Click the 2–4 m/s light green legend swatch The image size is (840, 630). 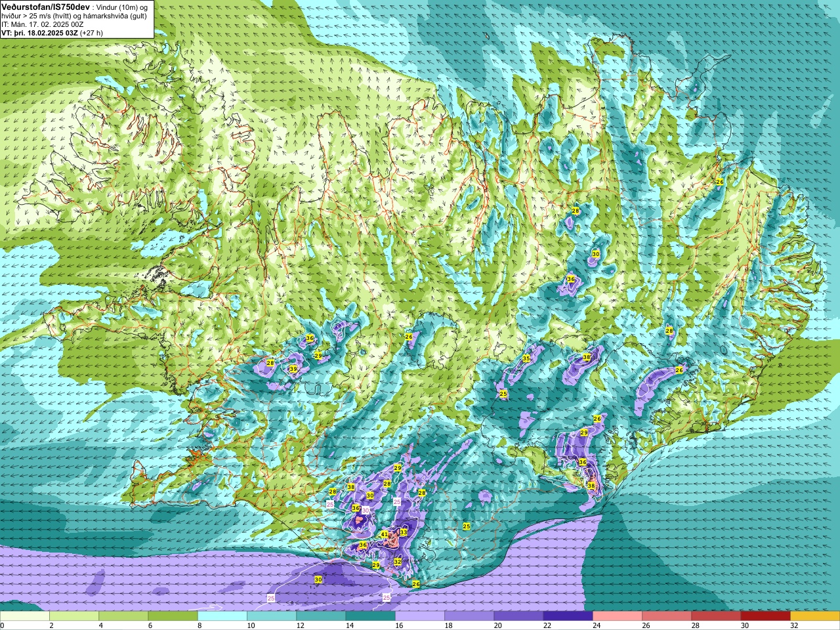pyautogui.click(x=74, y=616)
